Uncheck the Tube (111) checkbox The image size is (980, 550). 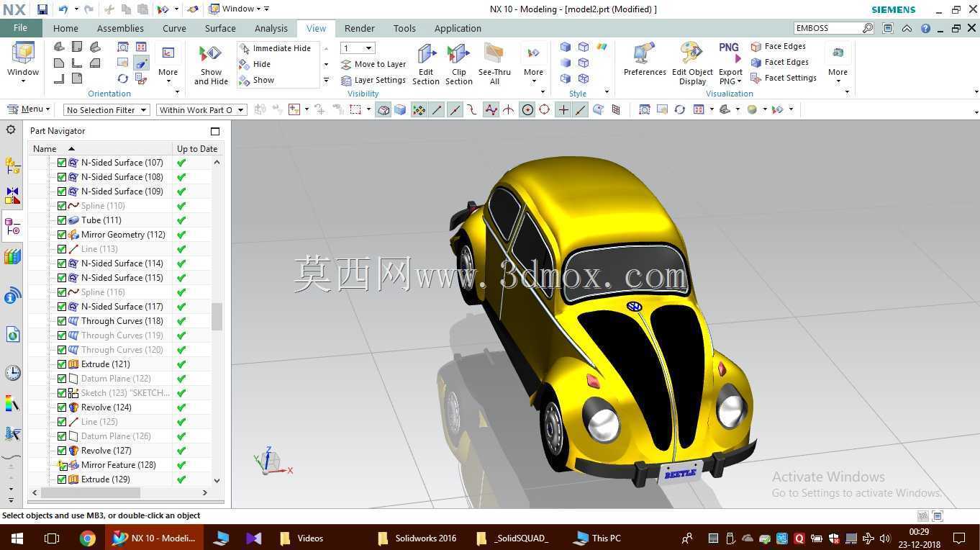point(62,220)
